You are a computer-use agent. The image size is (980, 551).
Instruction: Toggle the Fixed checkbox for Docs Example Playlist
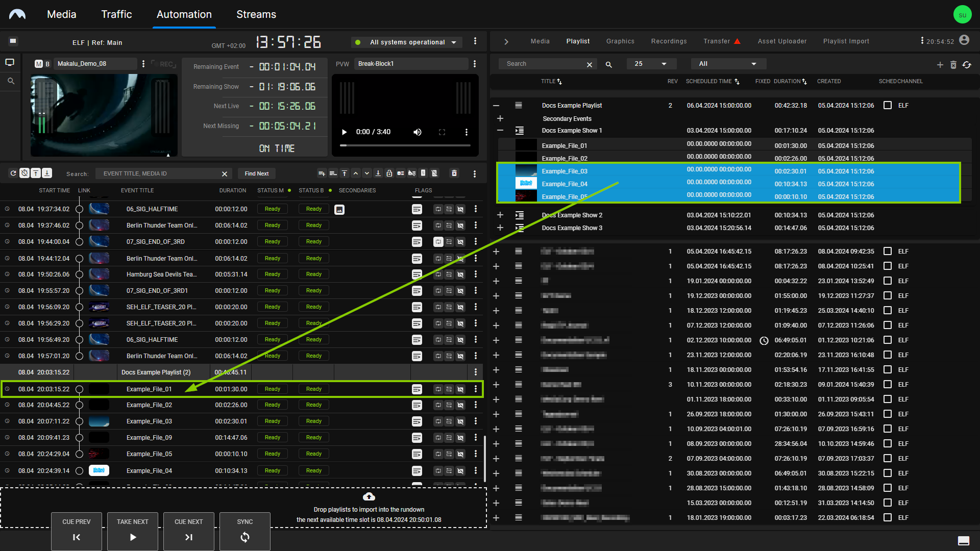coord(889,105)
